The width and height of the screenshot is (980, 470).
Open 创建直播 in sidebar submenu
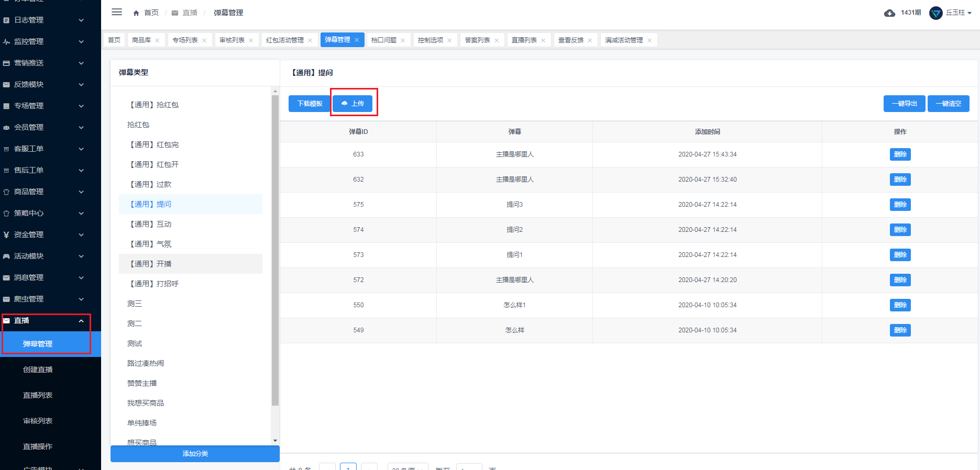pyautogui.click(x=38, y=370)
